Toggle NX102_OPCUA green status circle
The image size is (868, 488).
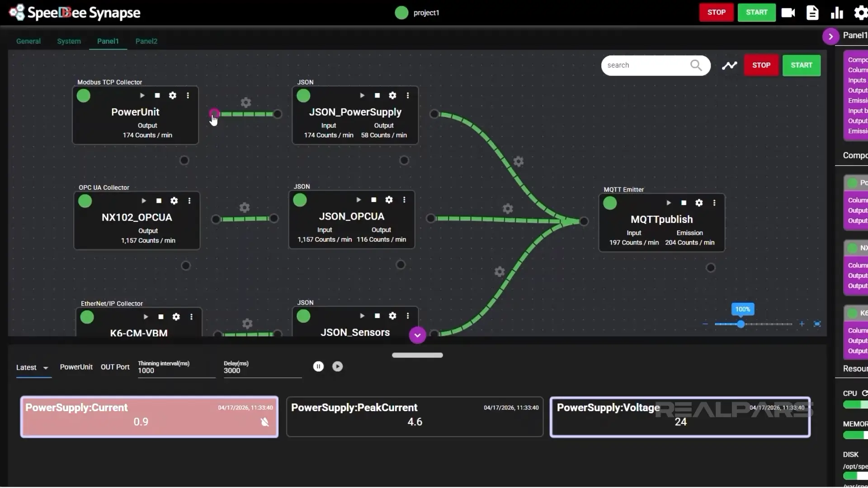[x=85, y=201]
